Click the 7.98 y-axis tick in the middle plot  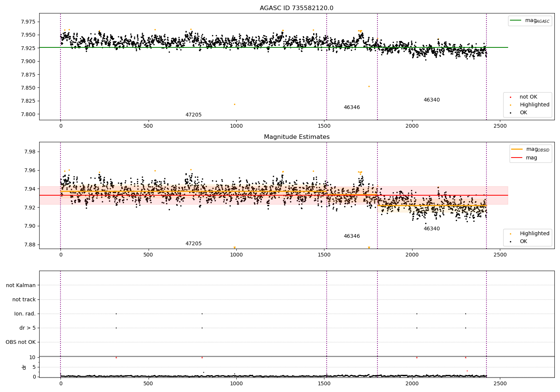(x=30, y=152)
